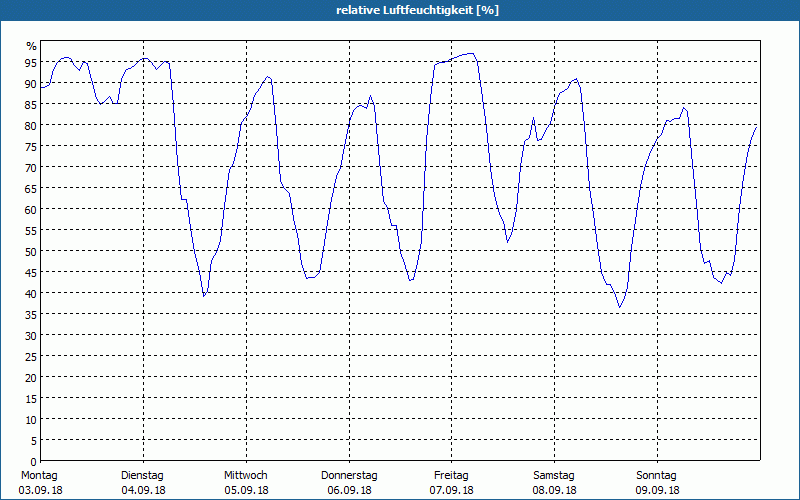The image size is (800, 500).
Task: Select the 45 y-axis tick label
Action: click(x=31, y=272)
